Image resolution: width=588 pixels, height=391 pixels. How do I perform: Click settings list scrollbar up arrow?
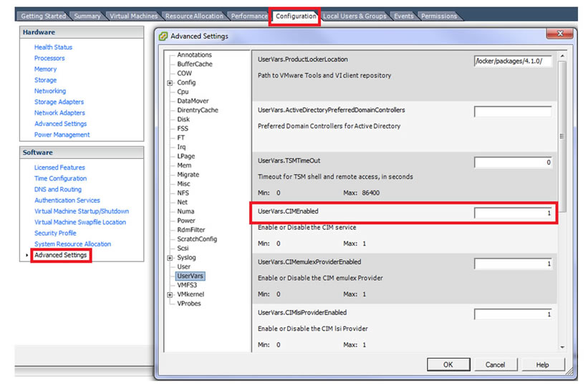pos(562,56)
